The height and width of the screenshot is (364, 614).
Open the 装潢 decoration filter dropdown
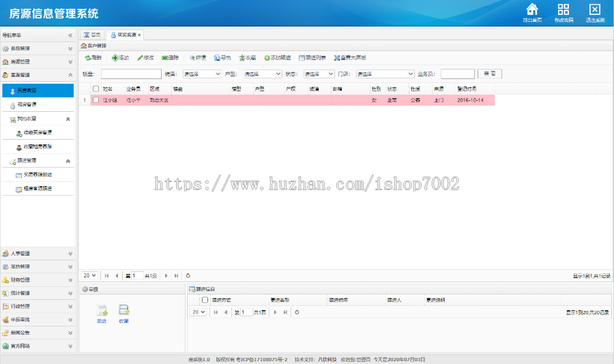point(202,74)
